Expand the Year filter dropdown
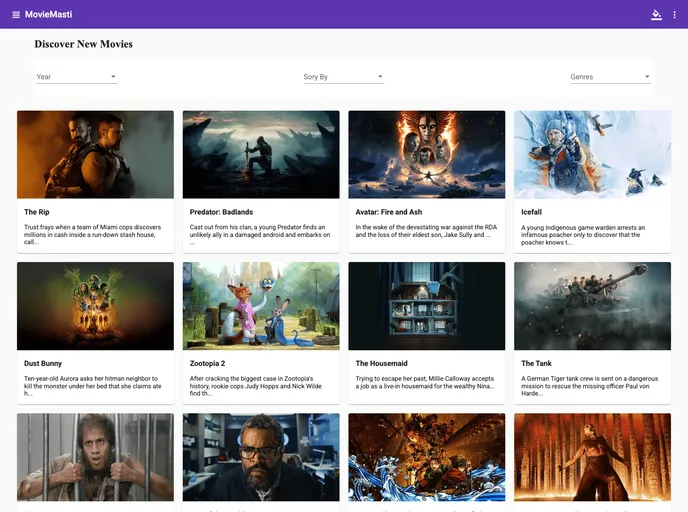 click(x=76, y=77)
